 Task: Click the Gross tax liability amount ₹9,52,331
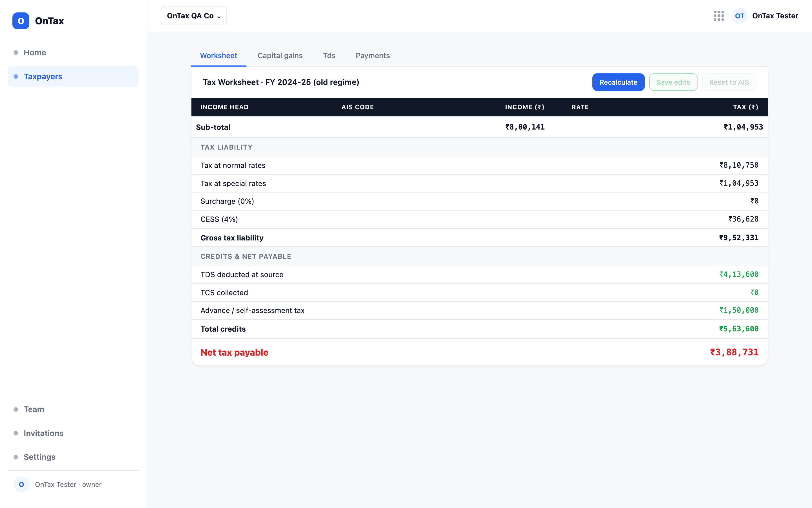tap(738, 238)
